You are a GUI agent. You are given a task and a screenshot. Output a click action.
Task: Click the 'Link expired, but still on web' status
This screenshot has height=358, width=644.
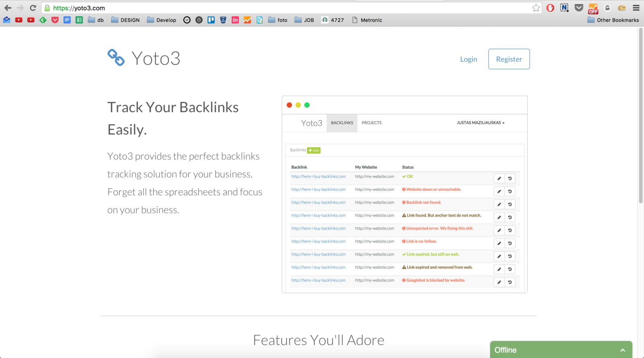point(433,254)
